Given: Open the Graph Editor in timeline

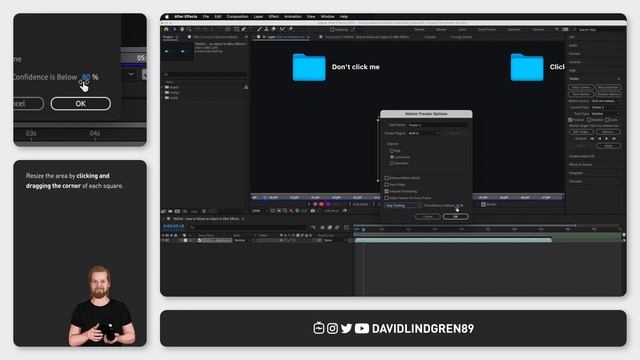Looking at the screenshot, I should click(346, 227).
